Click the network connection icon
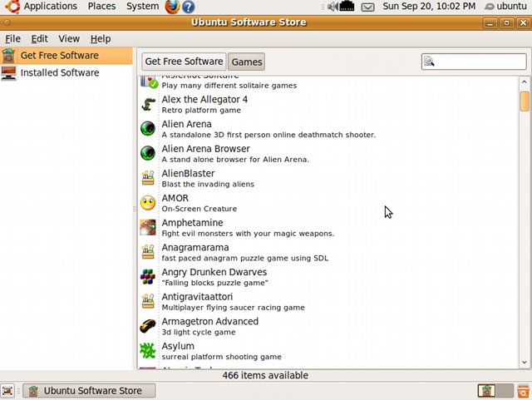Image resolution: width=532 pixels, height=400 pixels. point(347,6)
